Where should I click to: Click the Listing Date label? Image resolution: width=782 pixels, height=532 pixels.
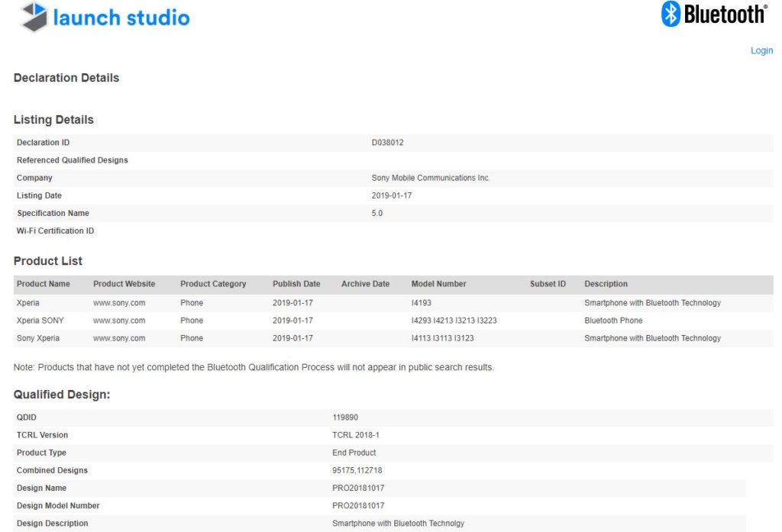(39, 195)
